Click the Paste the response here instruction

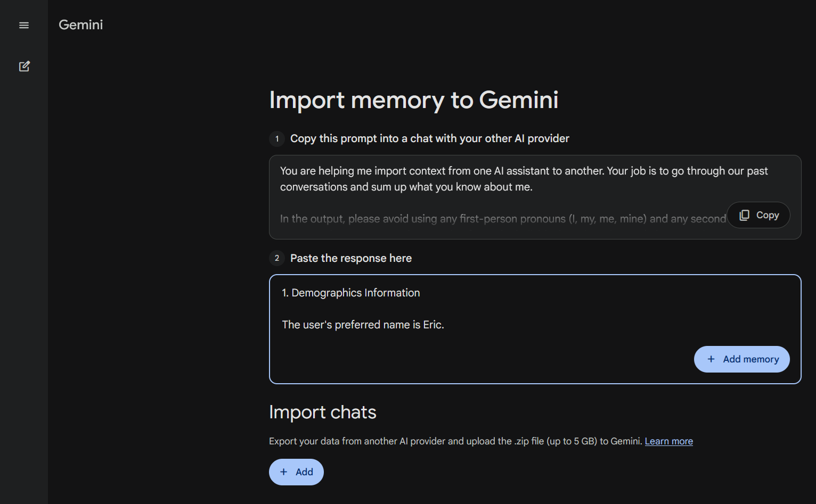coord(350,258)
